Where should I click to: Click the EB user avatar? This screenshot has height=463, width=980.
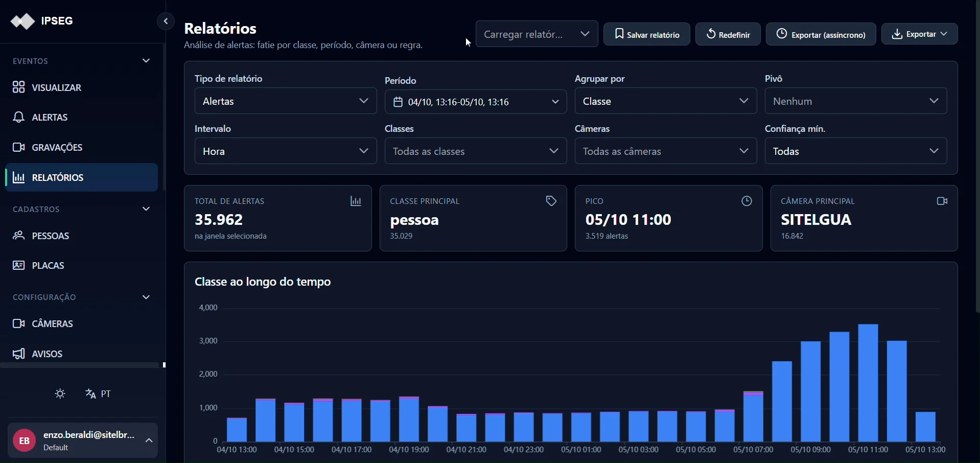coord(24,441)
